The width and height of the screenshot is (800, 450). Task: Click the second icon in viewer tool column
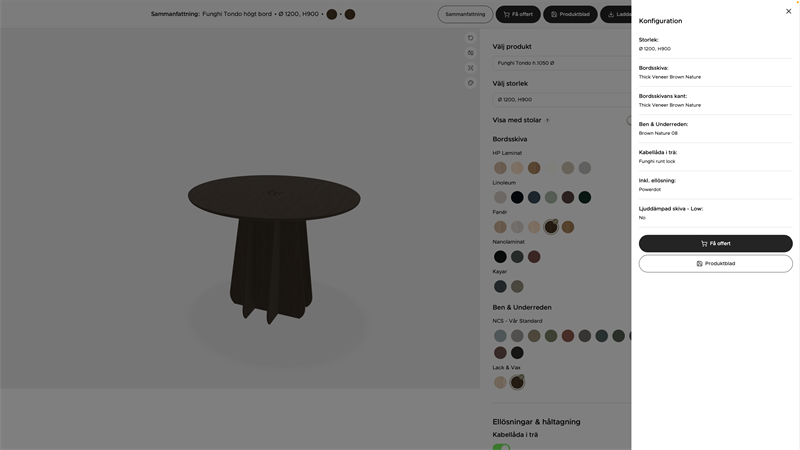click(471, 53)
